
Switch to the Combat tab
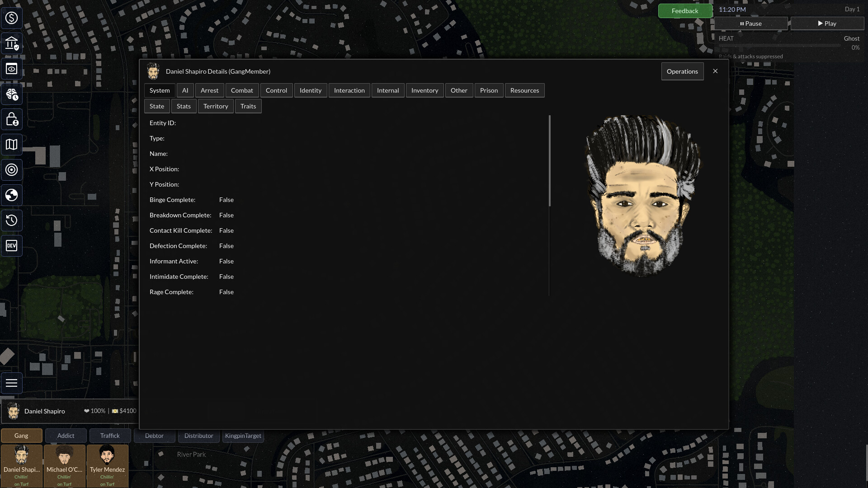tap(242, 90)
